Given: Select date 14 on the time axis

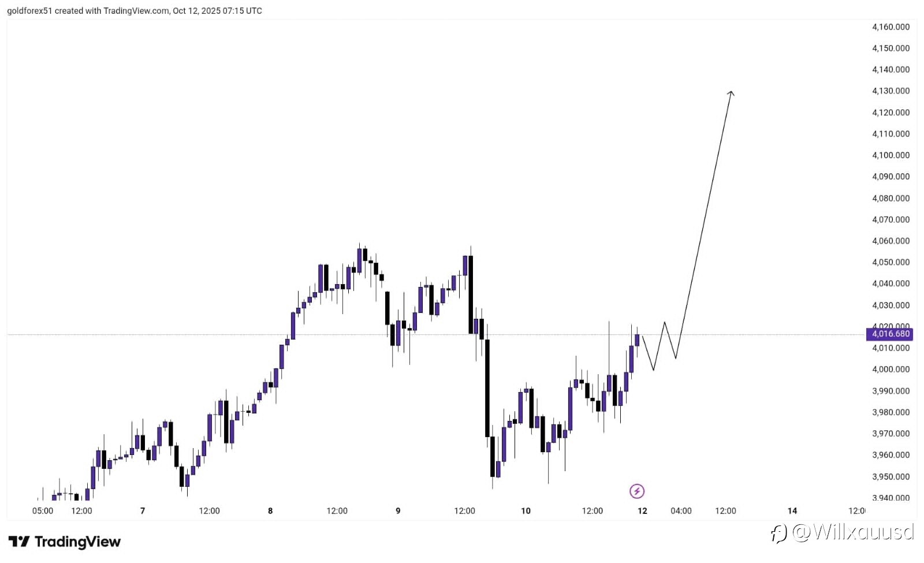Looking at the screenshot, I should [792, 510].
